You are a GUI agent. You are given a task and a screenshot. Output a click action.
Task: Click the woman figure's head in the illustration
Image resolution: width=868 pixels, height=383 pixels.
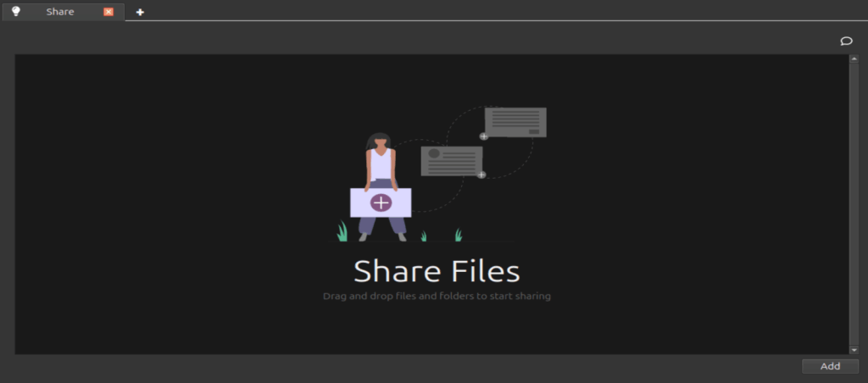click(379, 139)
